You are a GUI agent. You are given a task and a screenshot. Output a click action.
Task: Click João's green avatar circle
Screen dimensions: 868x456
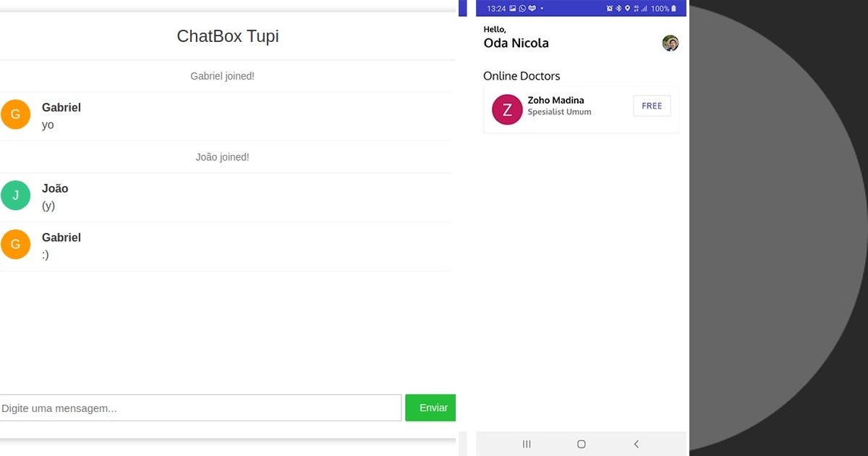(15, 195)
